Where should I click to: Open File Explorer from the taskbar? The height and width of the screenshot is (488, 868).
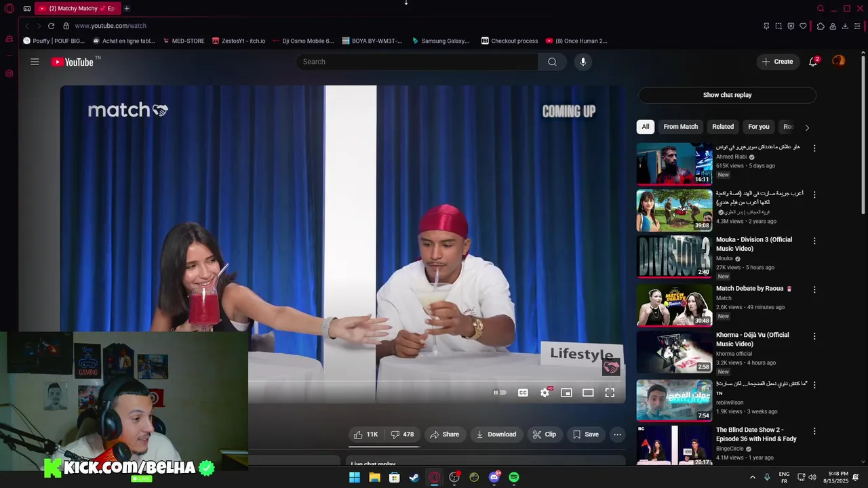(374, 477)
